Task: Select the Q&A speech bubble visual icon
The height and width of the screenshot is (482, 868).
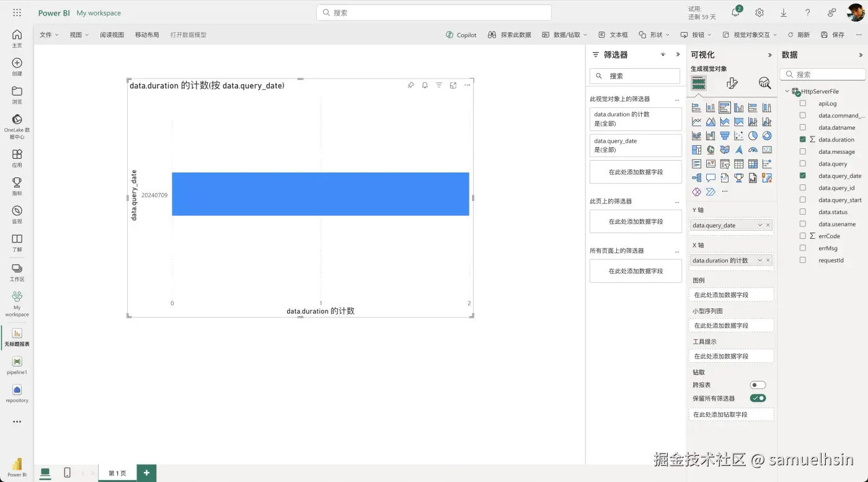Action: (x=711, y=178)
